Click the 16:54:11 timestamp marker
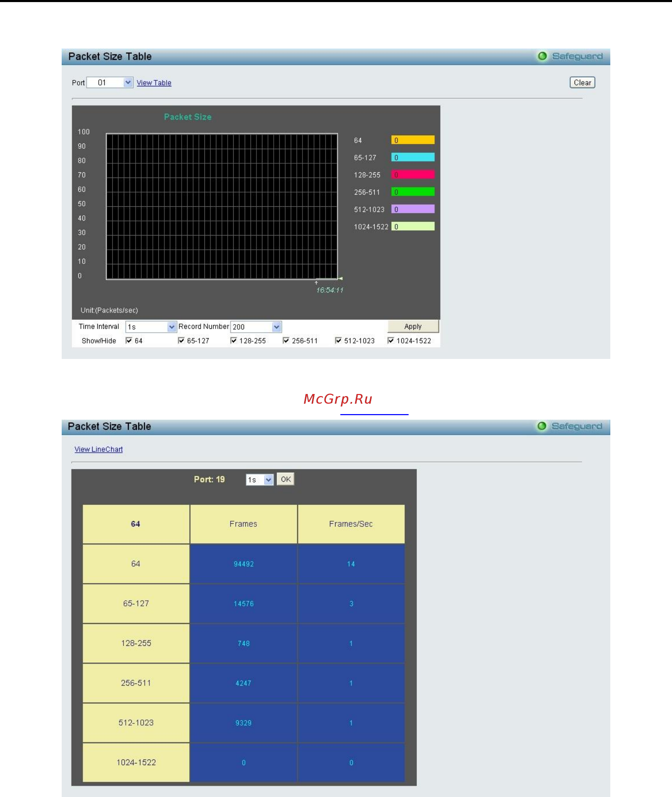The height and width of the screenshot is (797, 672). click(330, 290)
